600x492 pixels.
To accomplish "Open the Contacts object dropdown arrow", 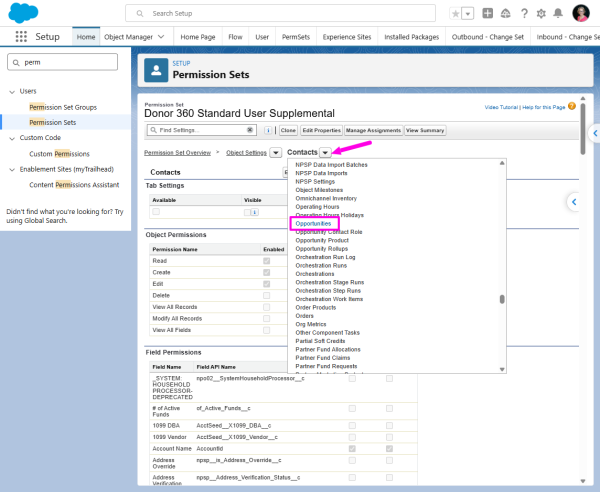I will pyautogui.click(x=325, y=153).
